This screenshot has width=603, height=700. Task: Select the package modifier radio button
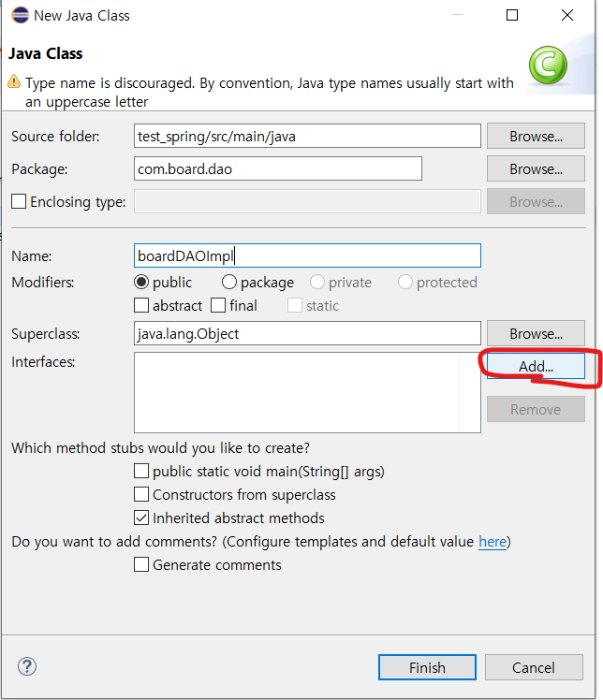229,282
